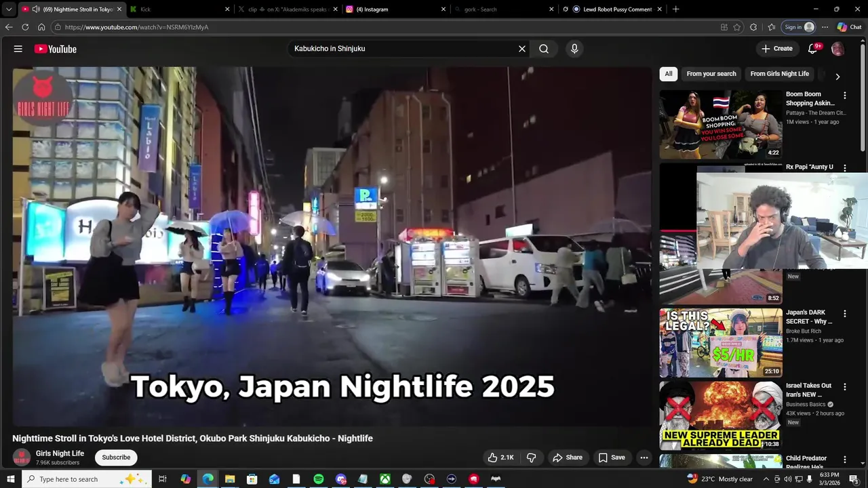
Task: Open Spotify from the taskbar
Action: click(x=319, y=479)
